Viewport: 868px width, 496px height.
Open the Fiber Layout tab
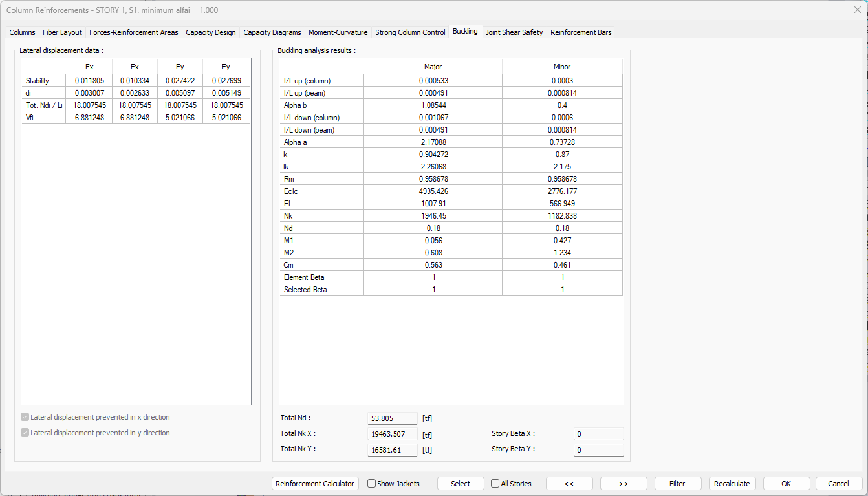click(62, 32)
